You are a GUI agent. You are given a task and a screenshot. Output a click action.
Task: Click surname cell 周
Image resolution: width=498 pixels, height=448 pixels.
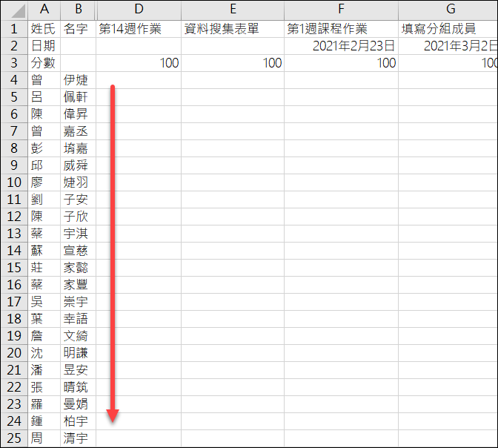44,438
